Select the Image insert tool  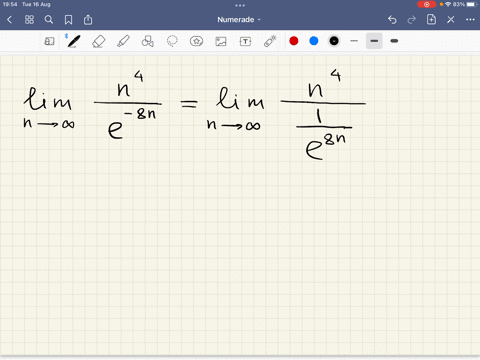(x=221, y=41)
